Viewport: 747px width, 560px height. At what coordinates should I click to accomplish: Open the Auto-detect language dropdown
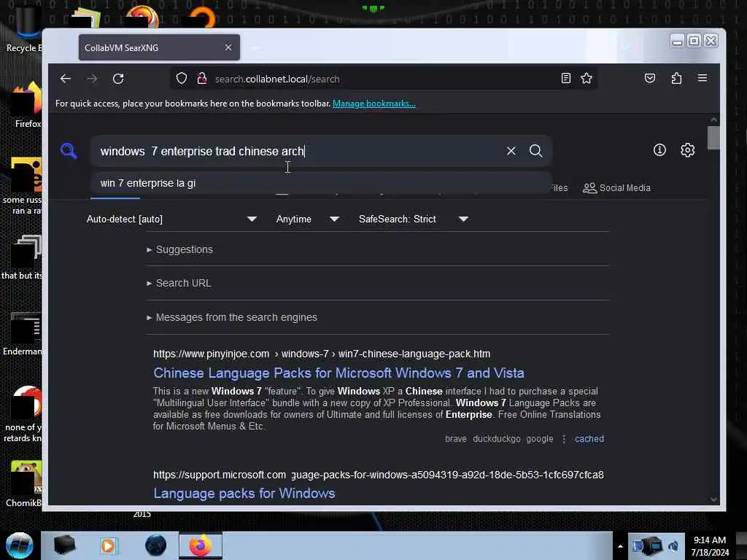click(x=171, y=219)
